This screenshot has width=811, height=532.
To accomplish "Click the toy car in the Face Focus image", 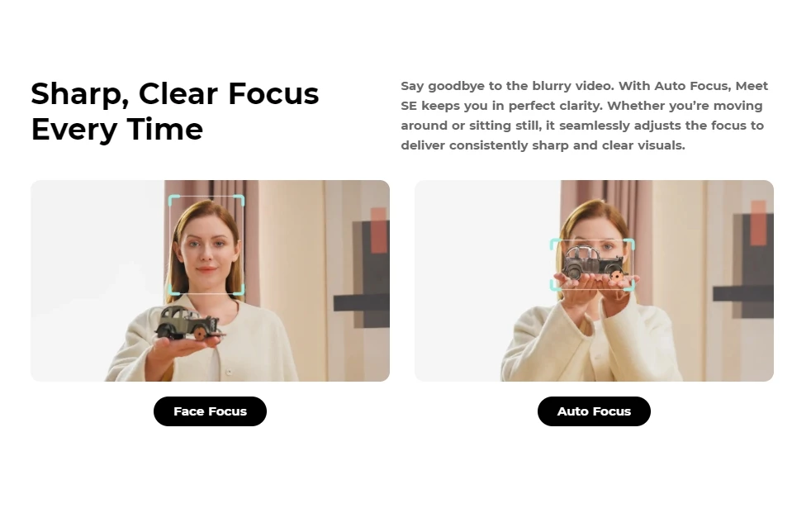I will (x=189, y=322).
